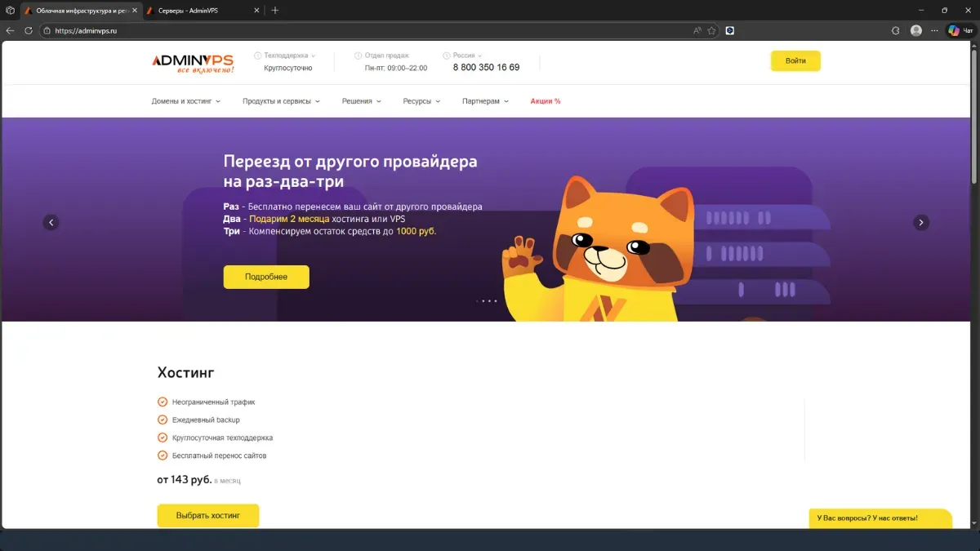The height and width of the screenshot is (551, 980).
Task: Click the browser extension icon after address bar
Action: tap(730, 30)
